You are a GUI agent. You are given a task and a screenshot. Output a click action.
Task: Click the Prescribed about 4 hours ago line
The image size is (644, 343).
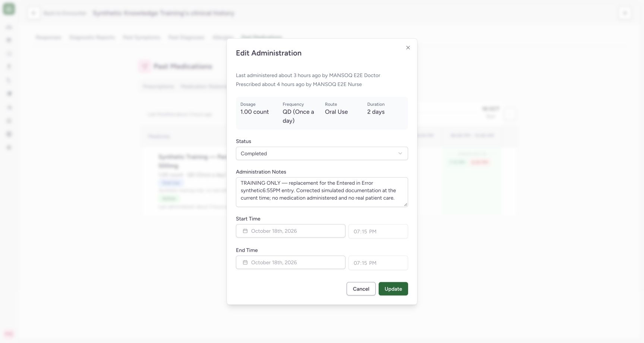[x=299, y=84]
